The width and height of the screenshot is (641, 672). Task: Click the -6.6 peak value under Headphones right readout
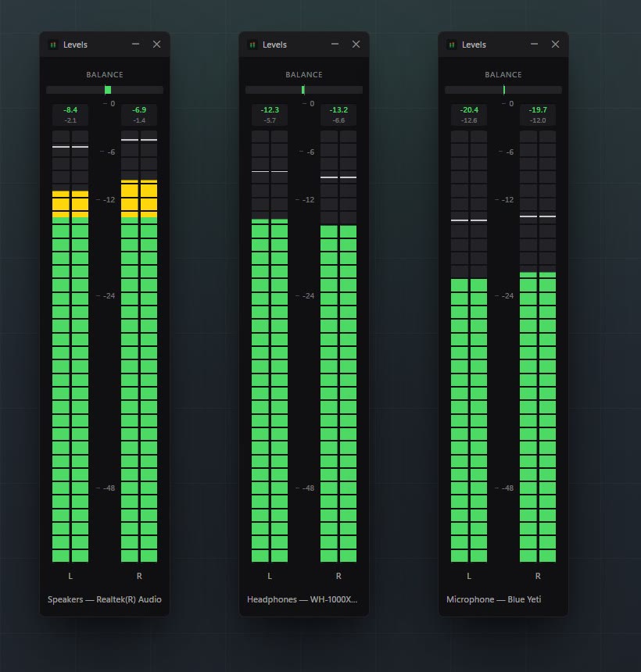click(338, 120)
